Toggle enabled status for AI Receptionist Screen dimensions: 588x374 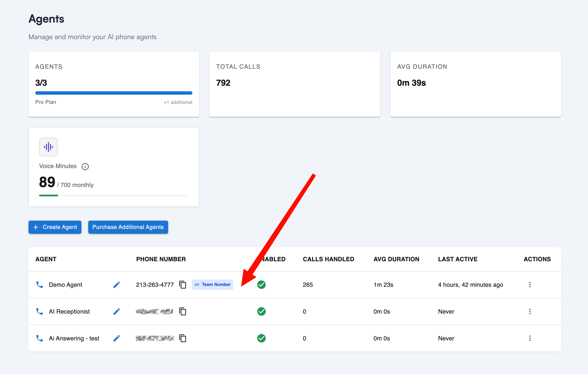click(261, 311)
